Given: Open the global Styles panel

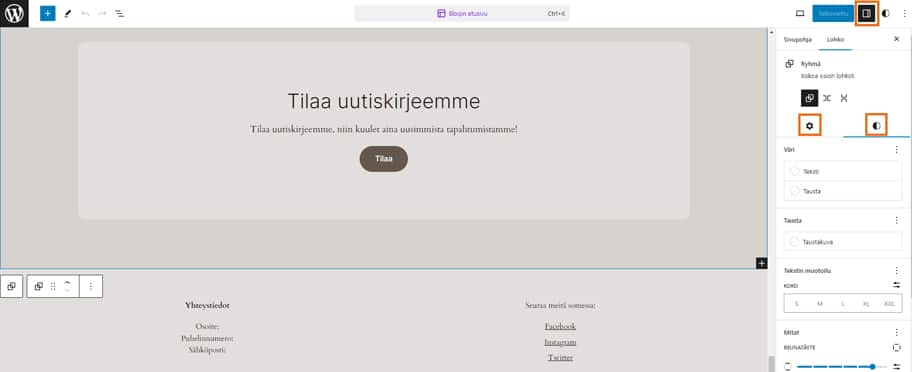Looking at the screenshot, I should coord(886,13).
